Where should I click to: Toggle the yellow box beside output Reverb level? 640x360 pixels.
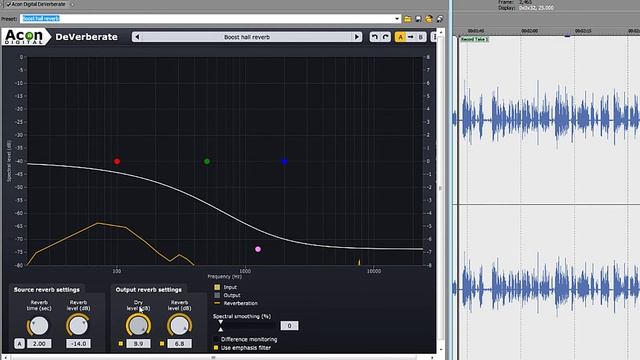pyautogui.click(x=162, y=344)
